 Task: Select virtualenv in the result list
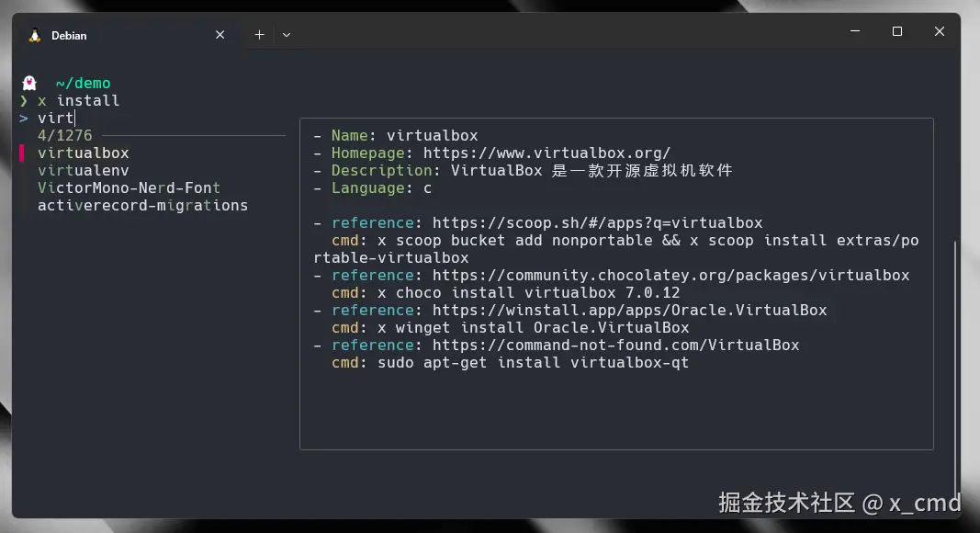click(84, 170)
